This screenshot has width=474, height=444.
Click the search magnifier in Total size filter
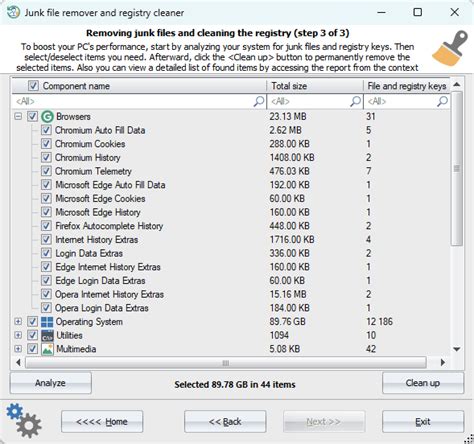[x=356, y=101]
